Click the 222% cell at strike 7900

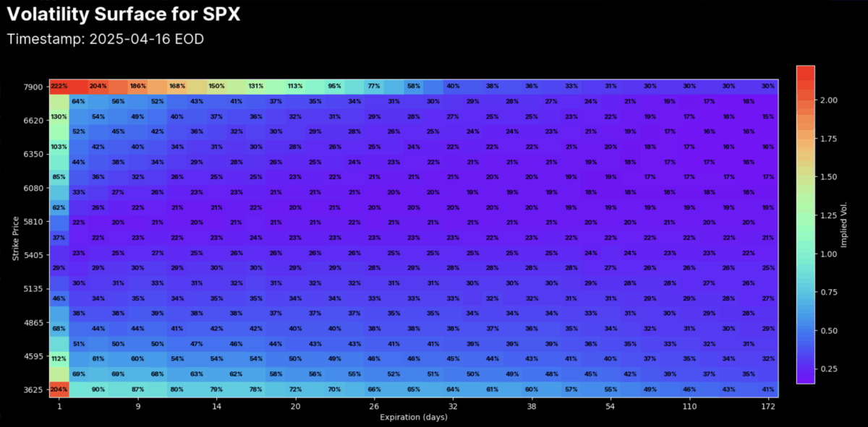coord(60,85)
